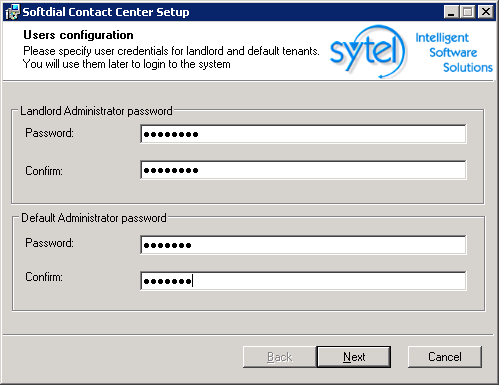Screen dimensions: 499x385
Task: Click the Cancel button
Action: [x=445, y=357]
